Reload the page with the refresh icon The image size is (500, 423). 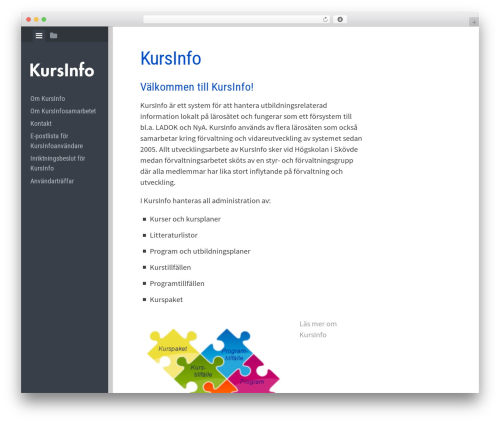tap(325, 19)
